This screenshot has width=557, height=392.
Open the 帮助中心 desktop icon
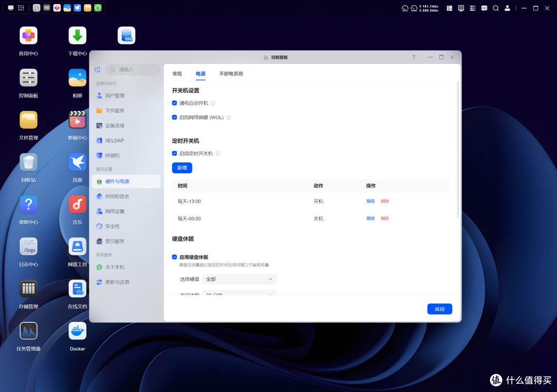28,204
